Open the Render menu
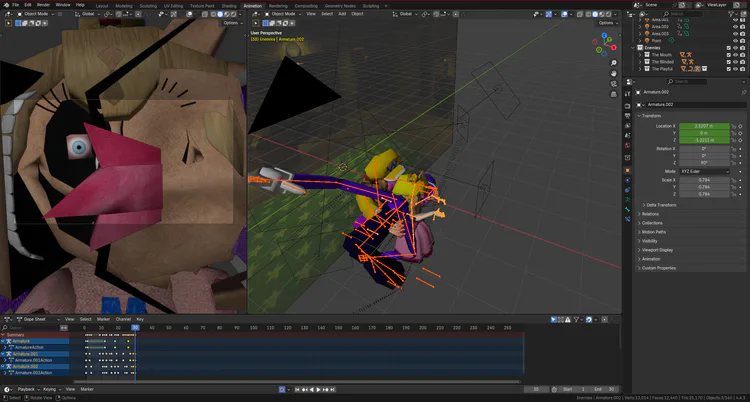This screenshot has height=402, width=750. pyautogui.click(x=44, y=5)
